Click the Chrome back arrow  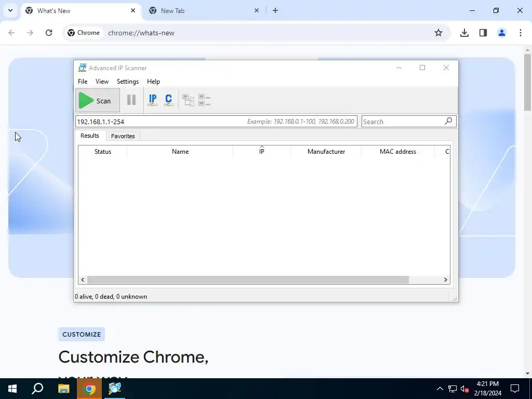click(x=11, y=33)
